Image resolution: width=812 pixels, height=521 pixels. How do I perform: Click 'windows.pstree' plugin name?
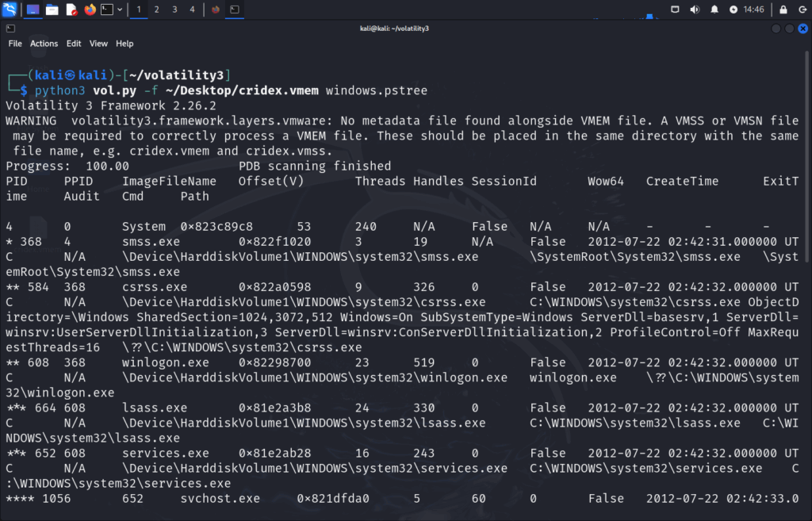point(377,90)
